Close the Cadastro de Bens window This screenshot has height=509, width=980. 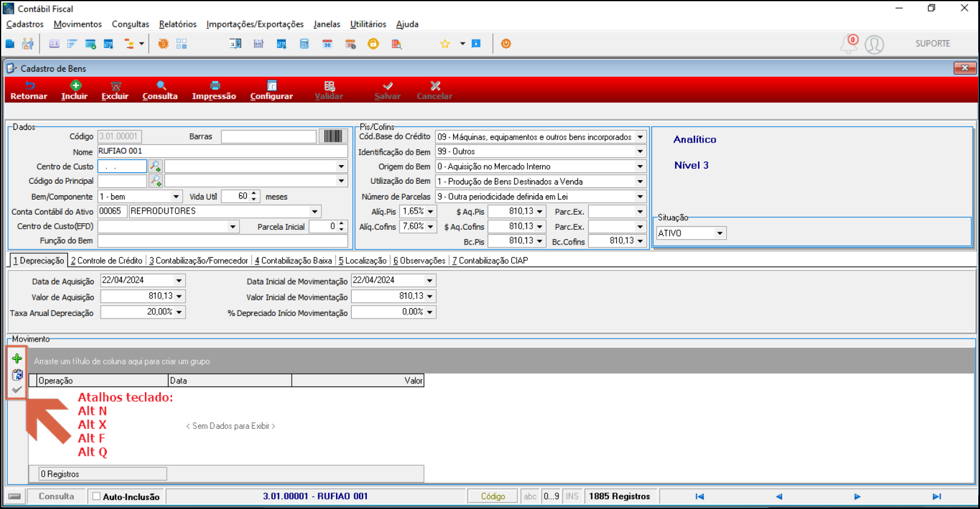point(964,68)
